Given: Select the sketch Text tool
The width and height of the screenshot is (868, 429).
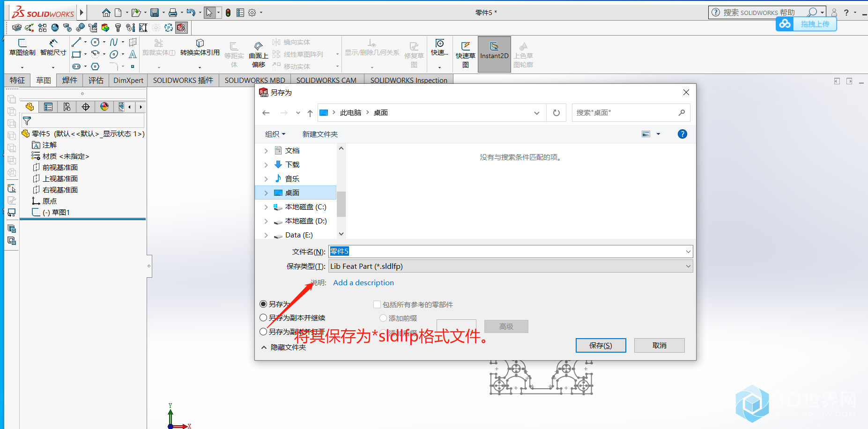Looking at the screenshot, I should (x=133, y=54).
